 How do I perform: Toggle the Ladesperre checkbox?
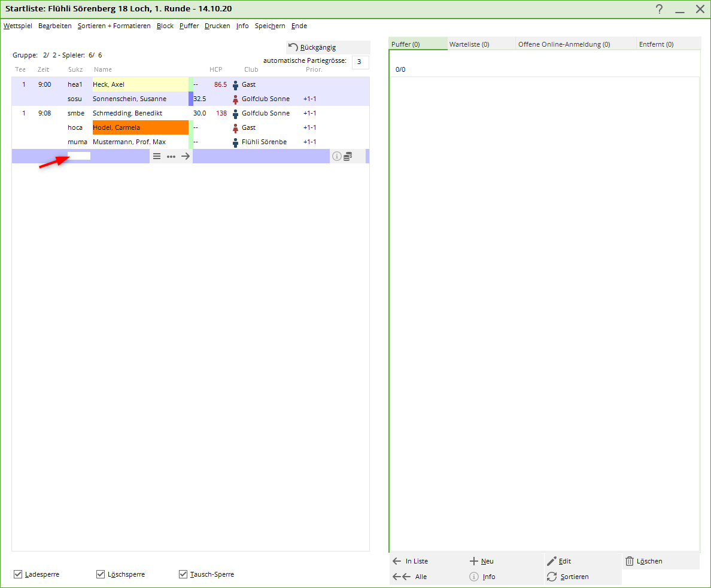point(18,574)
